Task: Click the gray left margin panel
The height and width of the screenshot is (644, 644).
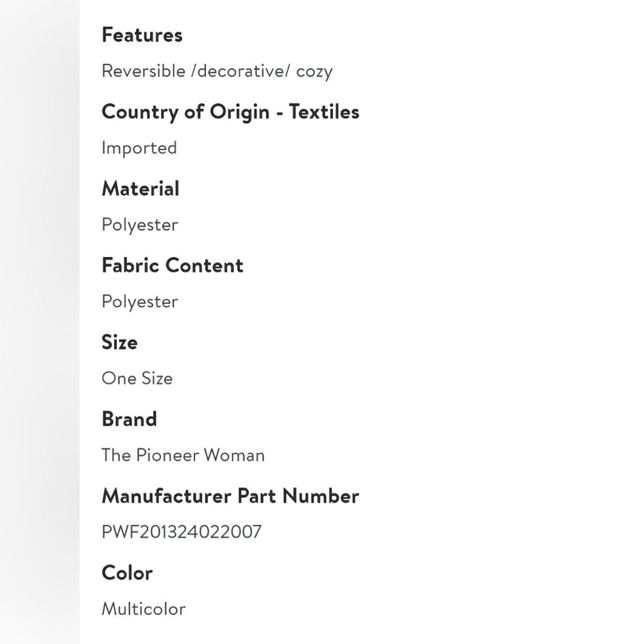Action: click(x=40, y=322)
